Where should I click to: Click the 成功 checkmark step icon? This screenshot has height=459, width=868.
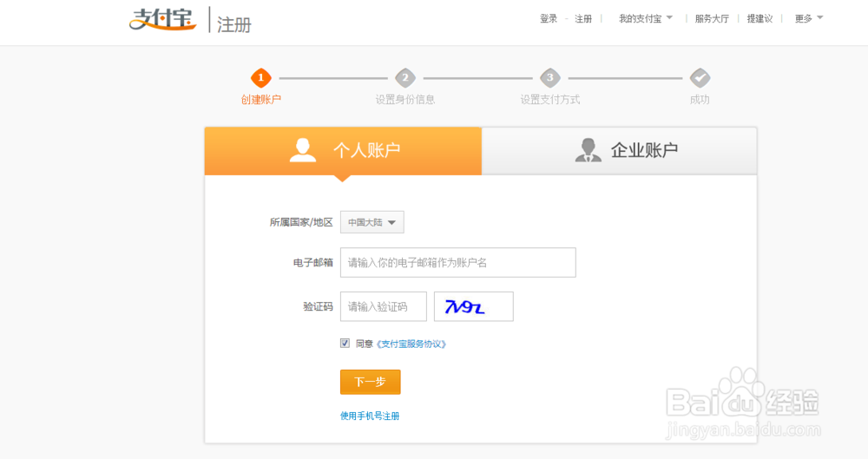pos(700,78)
